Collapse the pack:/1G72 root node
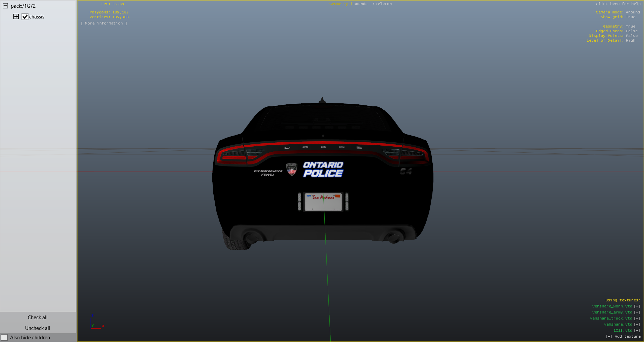644x342 pixels. tap(5, 6)
